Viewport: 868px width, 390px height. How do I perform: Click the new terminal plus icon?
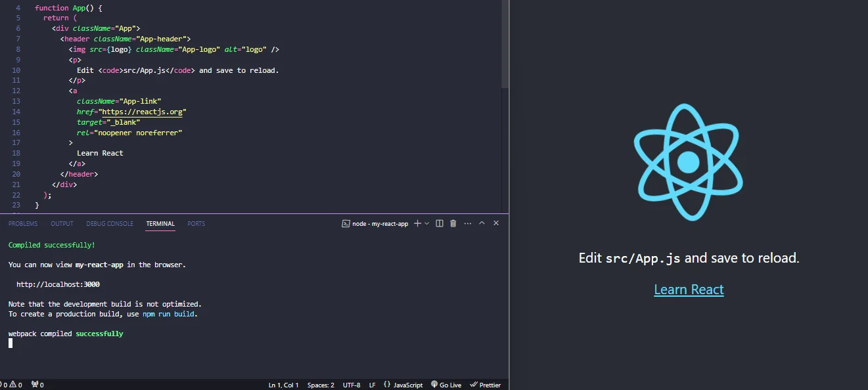[x=417, y=223]
